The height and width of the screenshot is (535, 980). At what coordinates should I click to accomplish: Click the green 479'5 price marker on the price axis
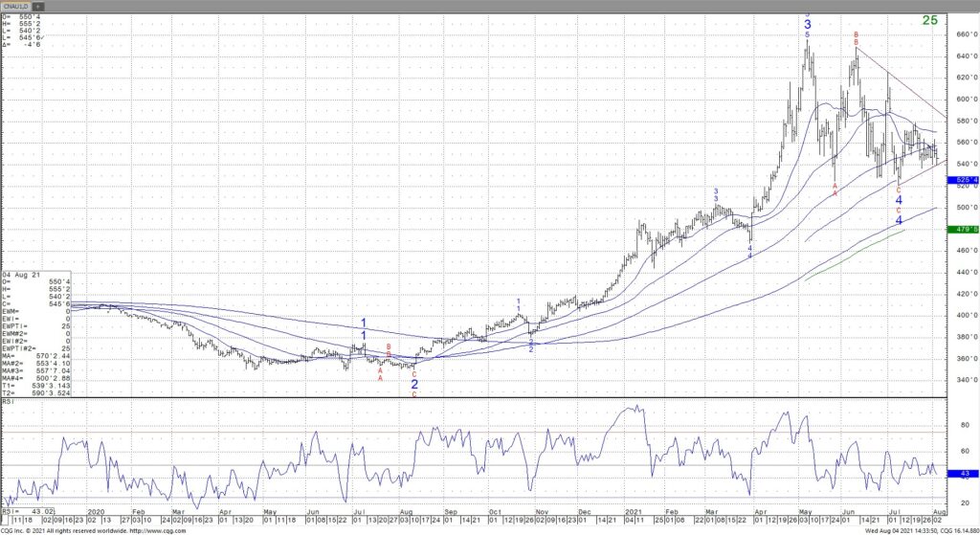point(964,230)
